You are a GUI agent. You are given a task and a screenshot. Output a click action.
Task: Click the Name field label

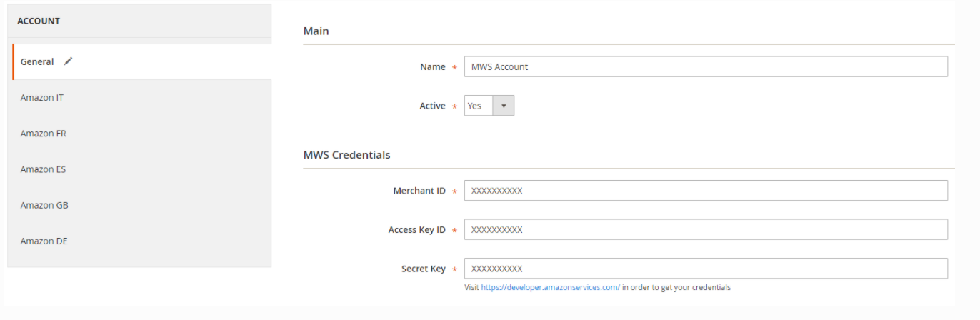(x=433, y=66)
